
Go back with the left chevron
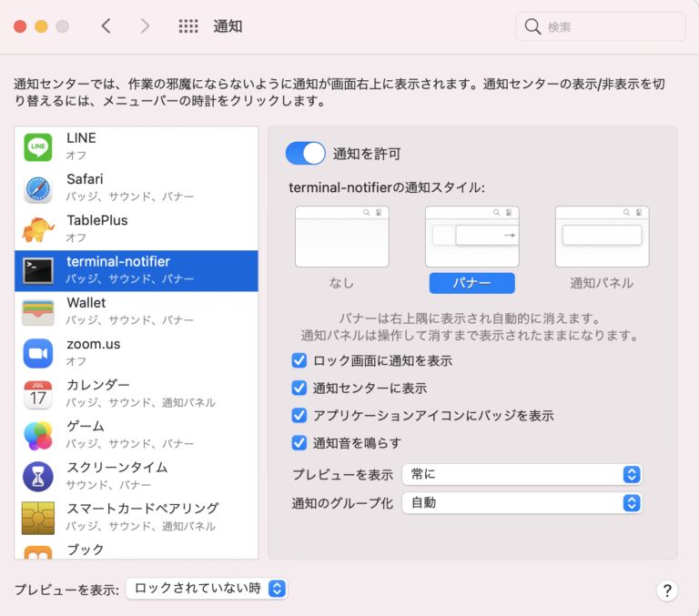[106, 26]
